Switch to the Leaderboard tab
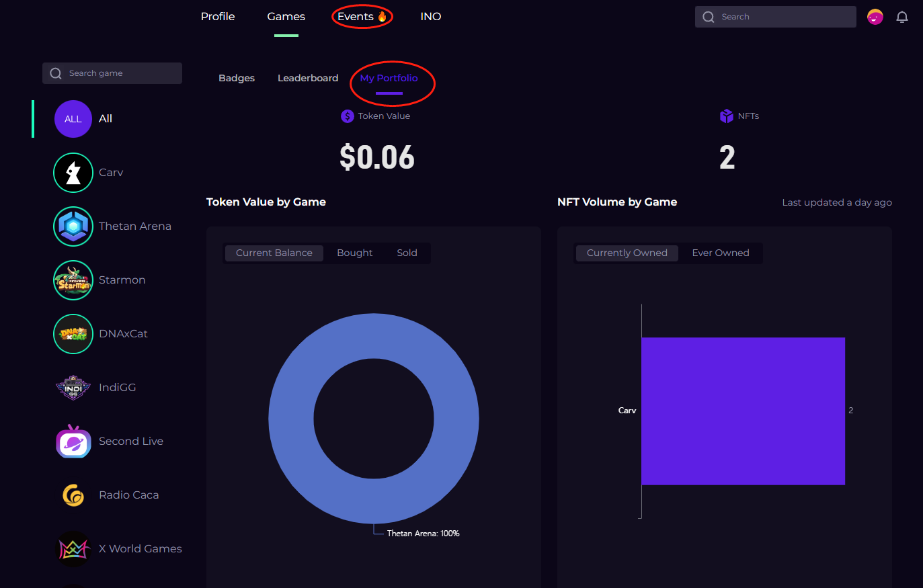923x588 pixels. coord(308,79)
